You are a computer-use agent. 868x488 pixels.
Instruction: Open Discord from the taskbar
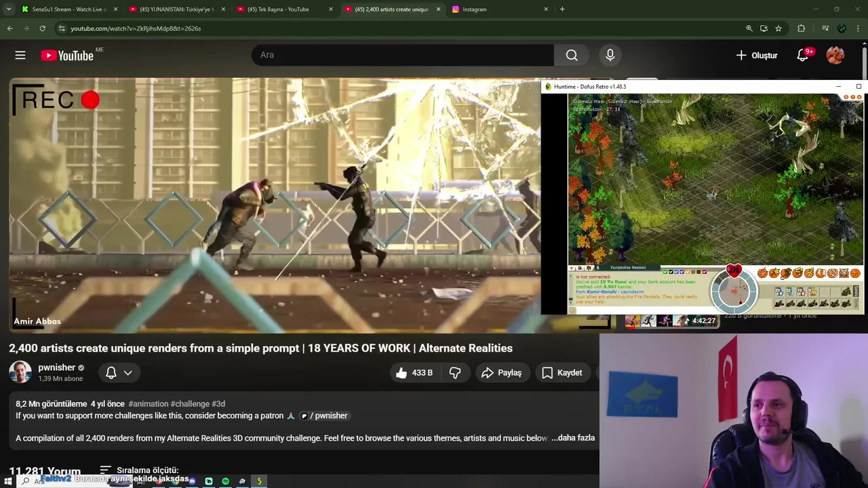pyautogui.click(x=193, y=481)
